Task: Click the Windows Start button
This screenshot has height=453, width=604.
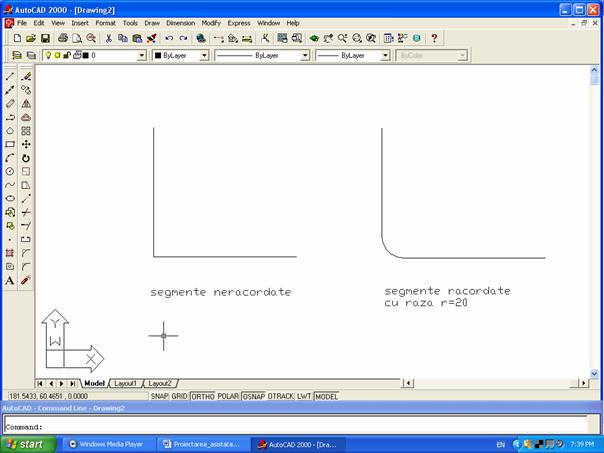Action: coord(25,444)
